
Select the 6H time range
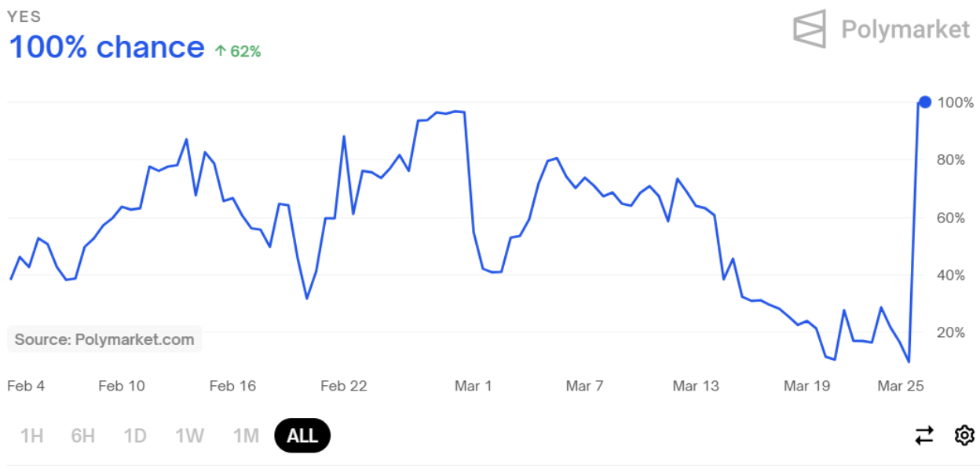[x=82, y=435]
